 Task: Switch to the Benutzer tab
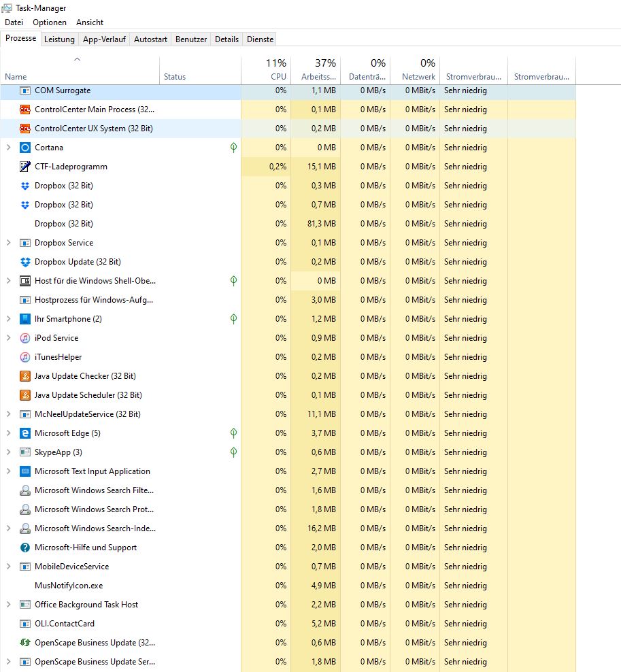tap(191, 39)
